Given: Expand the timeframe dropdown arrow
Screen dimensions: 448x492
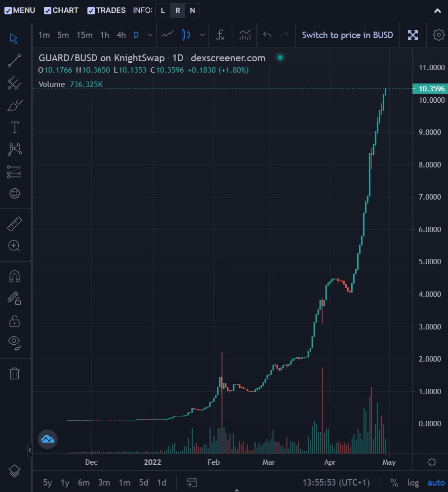Looking at the screenshot, I should point(150,35).
